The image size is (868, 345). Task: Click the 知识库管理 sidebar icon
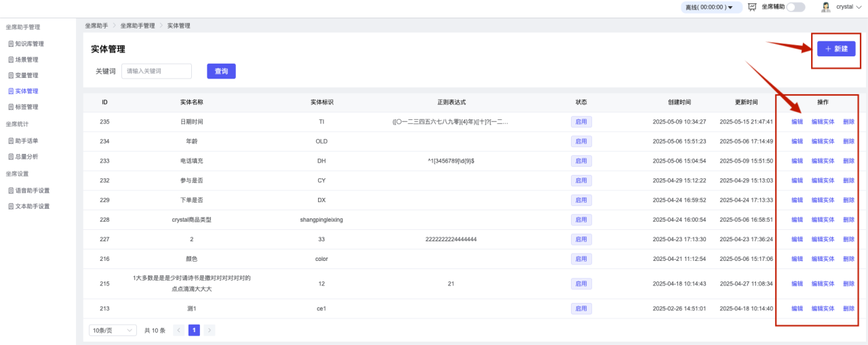[11, 44]
